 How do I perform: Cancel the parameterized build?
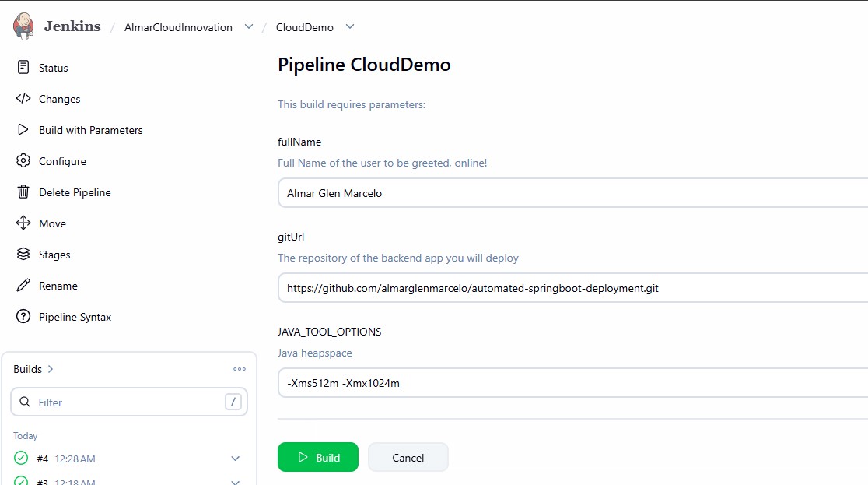[408, 457]
